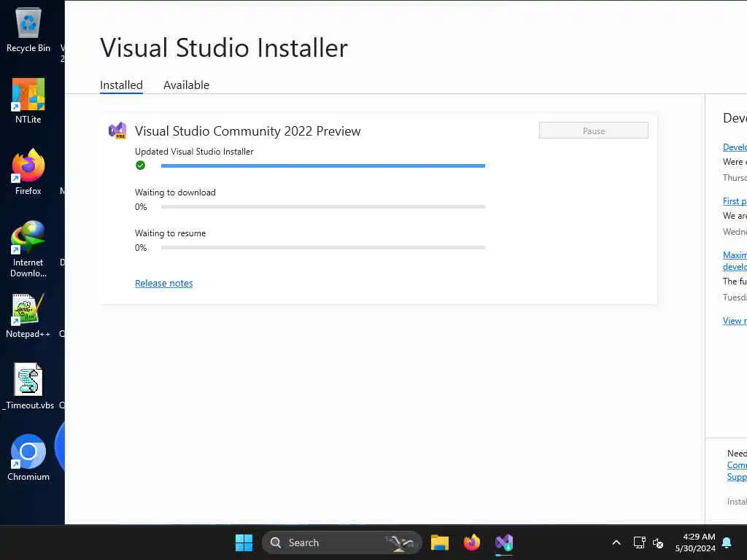Image resolution: width=747 pixels, height=560 pixels.
Task: Click the completed Updated Visual Studio Installer progress bar
Action: click(x=323, y=166)
